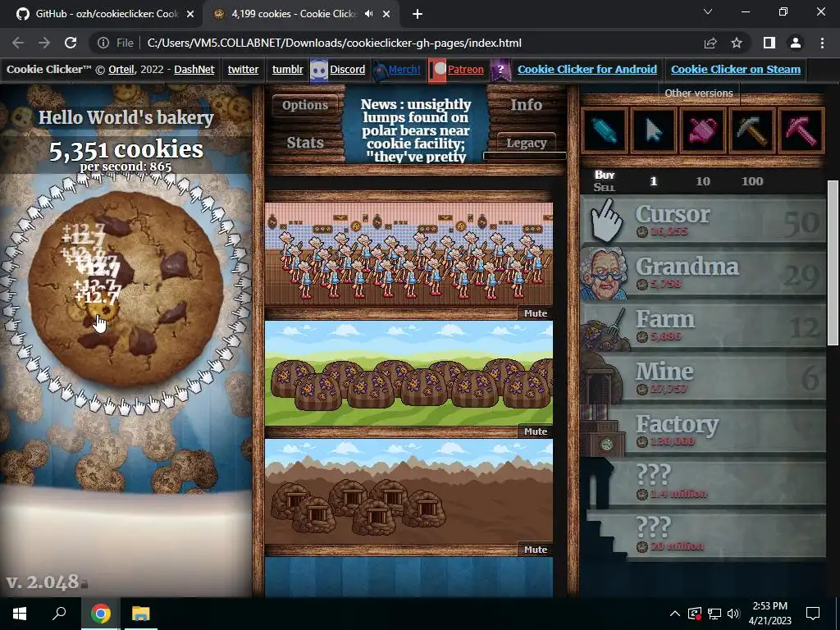Click the big chocolate chip cookie

point(126,288)
